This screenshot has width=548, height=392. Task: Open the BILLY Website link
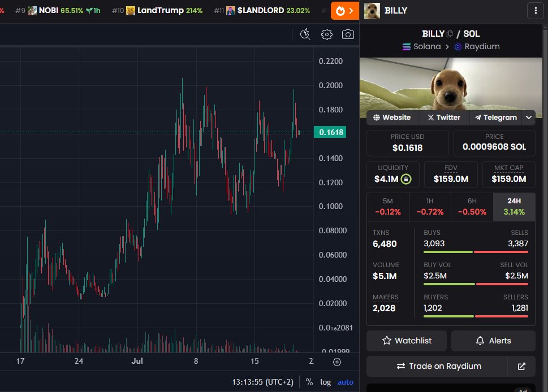[x=392, y=117]
